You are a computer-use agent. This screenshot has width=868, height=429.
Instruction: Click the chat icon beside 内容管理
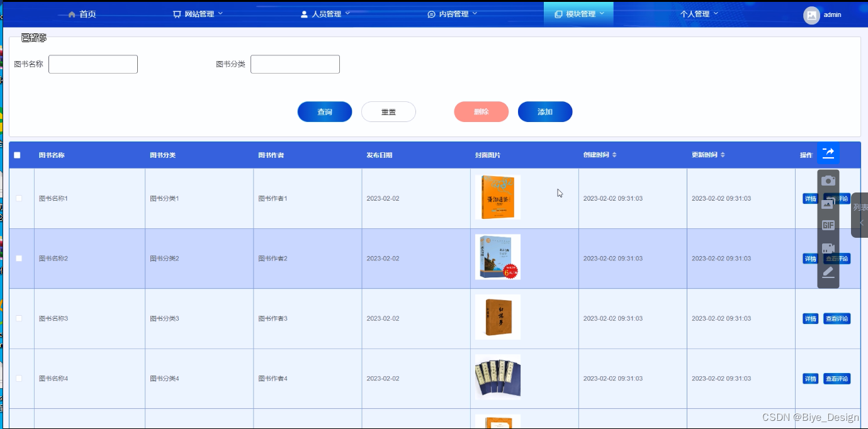431,14
